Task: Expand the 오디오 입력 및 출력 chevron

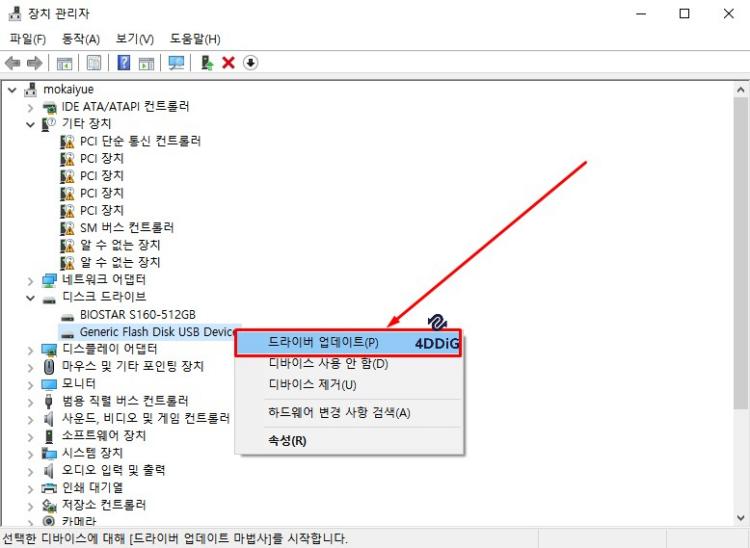Action: tap(30, 471)
